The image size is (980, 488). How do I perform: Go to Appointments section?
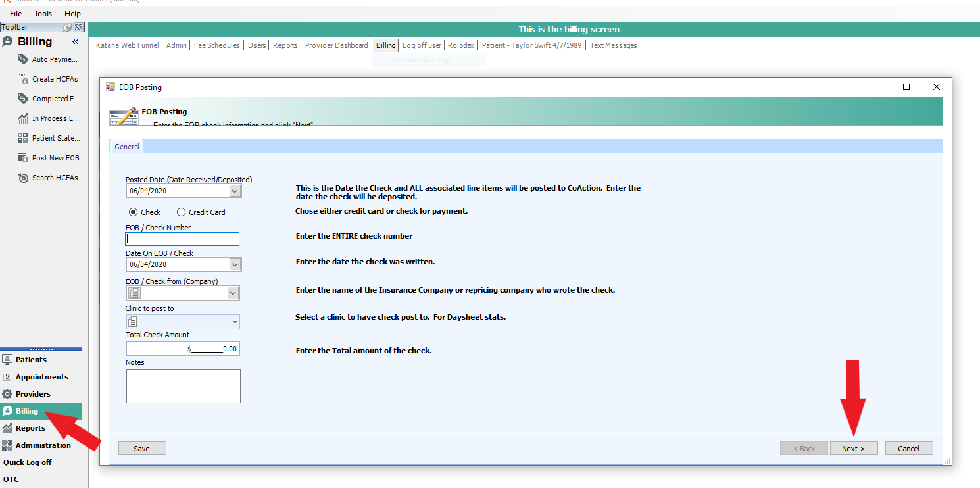(41, 377)
